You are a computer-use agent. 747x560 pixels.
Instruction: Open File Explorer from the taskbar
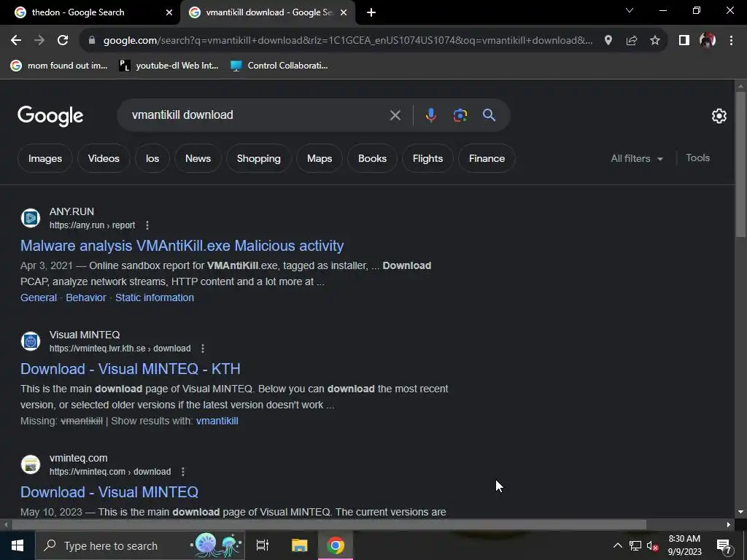click(300, 545)
